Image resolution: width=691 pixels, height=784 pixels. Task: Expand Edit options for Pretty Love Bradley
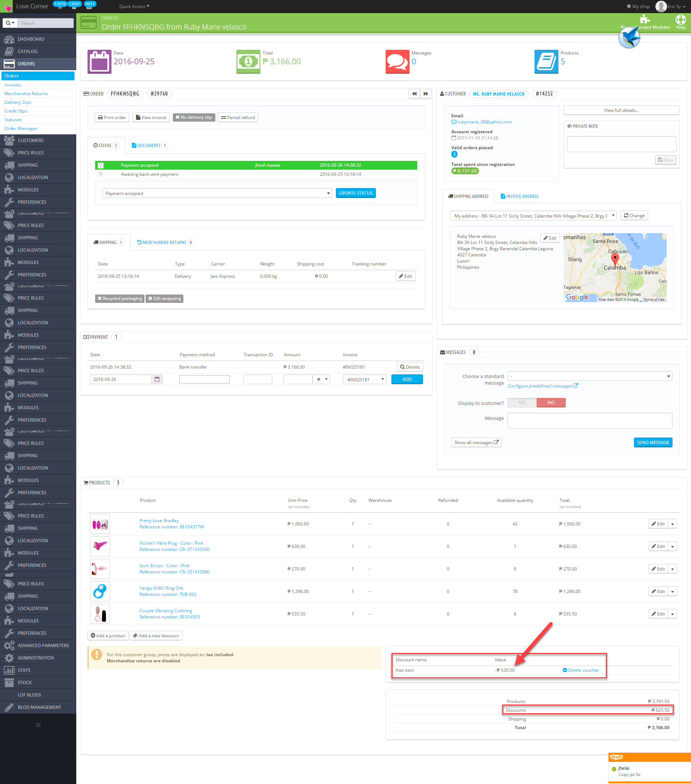pyautogui.click(x=672, y=524)
